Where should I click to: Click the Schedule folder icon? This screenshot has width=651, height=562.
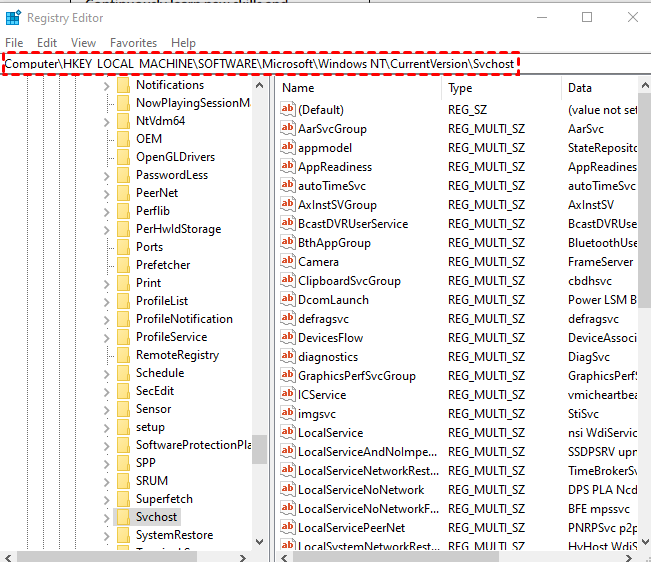[123, 373]
